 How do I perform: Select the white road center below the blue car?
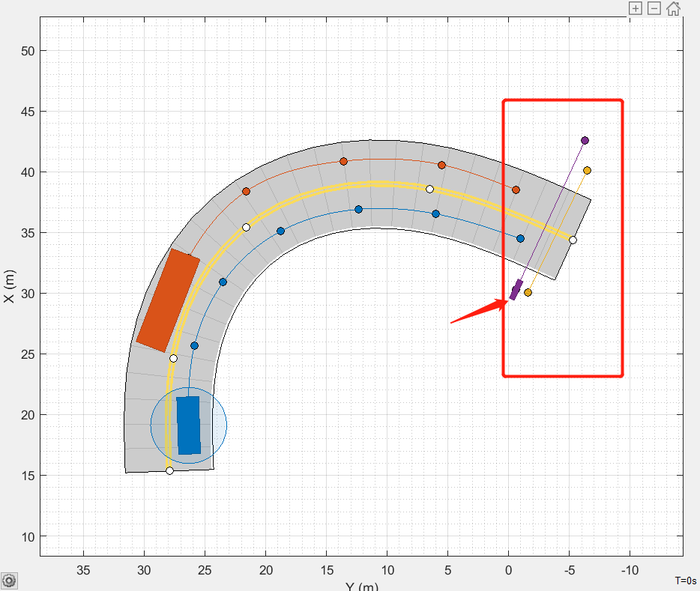click(169, 470)
